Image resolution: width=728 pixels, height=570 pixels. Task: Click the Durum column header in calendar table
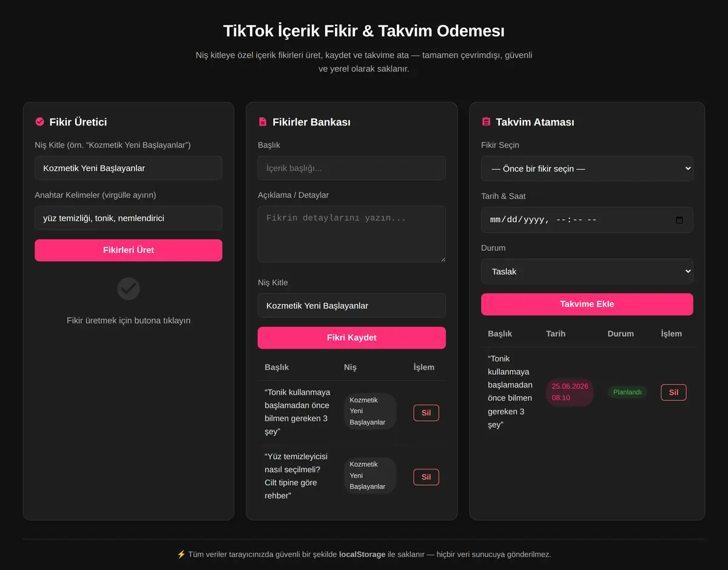621,334
